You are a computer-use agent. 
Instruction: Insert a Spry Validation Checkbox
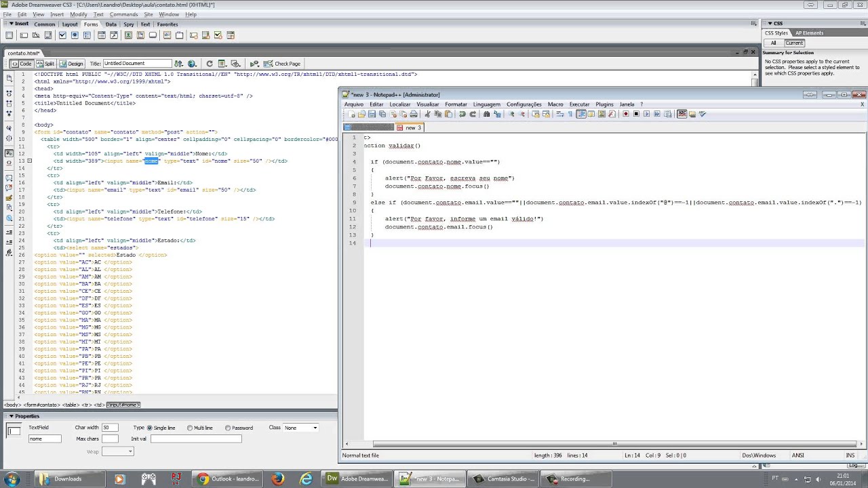tap(218, 35)
